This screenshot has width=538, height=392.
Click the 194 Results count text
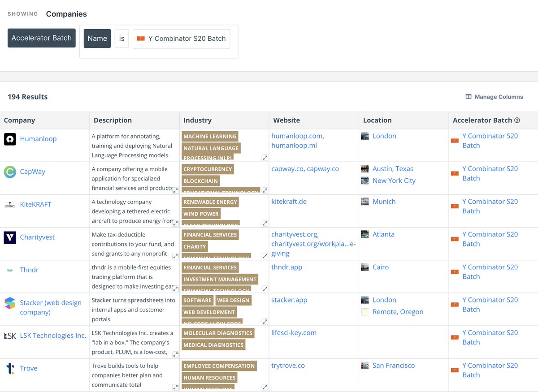point(28,97)
